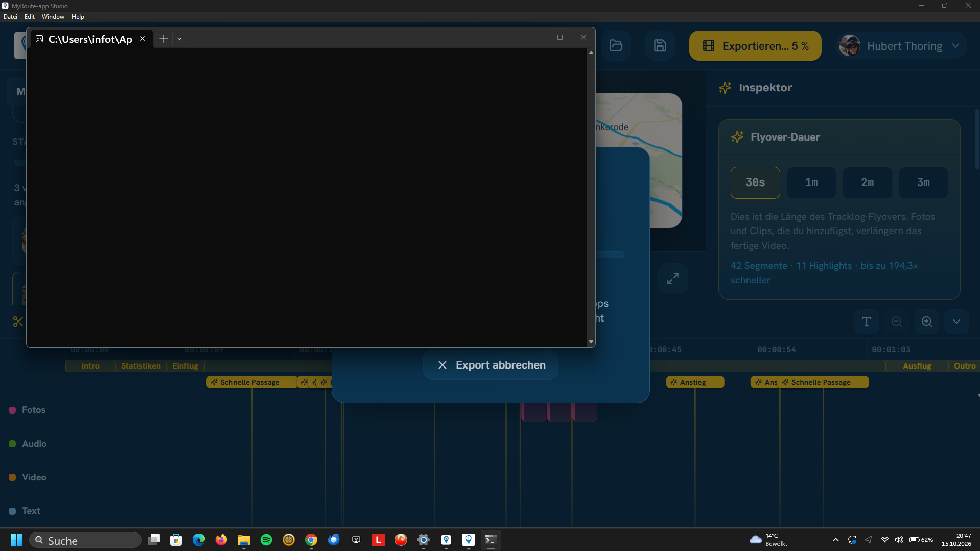Open the Windows Start menu
Image resolution: width=980 pixels, height=551 pixels.
(16, 540)
